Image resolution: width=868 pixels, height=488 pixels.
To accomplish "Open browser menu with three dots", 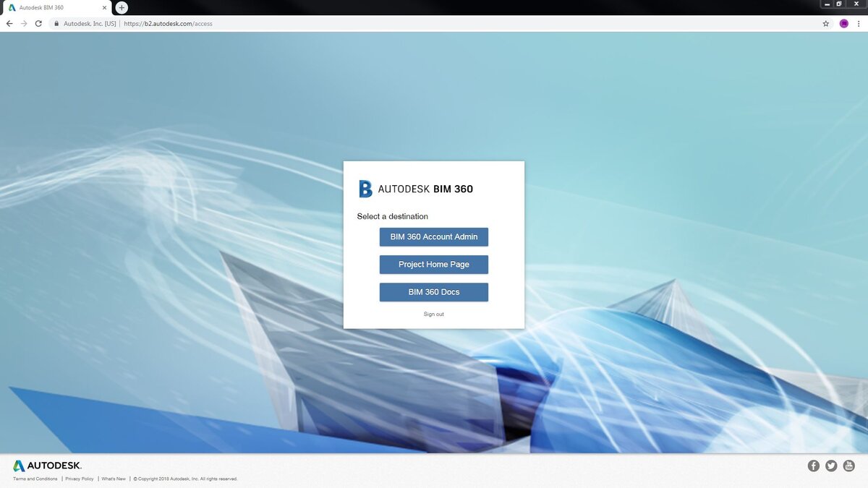I will pyautogui.click(x=858, y=24).
